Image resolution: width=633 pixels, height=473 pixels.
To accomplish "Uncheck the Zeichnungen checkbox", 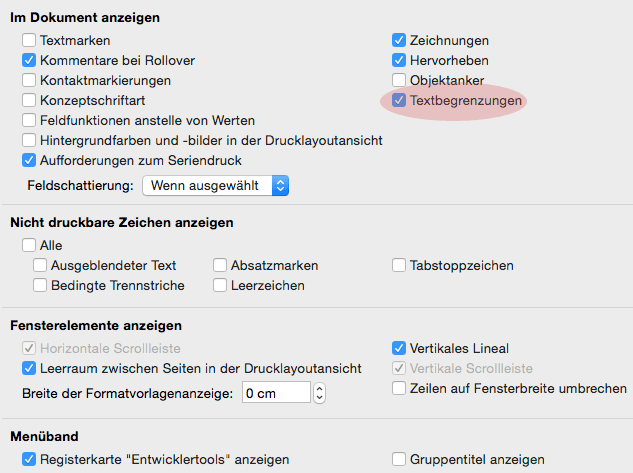I will pos(399,41).
